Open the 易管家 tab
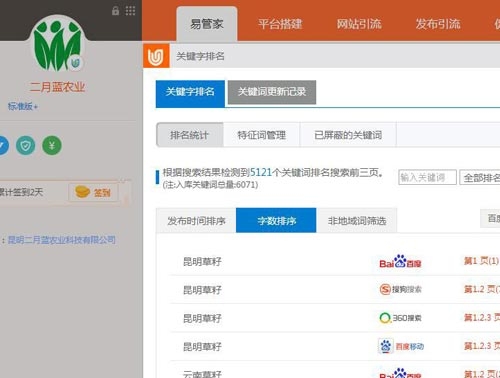The height and width of the screenshot is (378, 500). [207, 24]
